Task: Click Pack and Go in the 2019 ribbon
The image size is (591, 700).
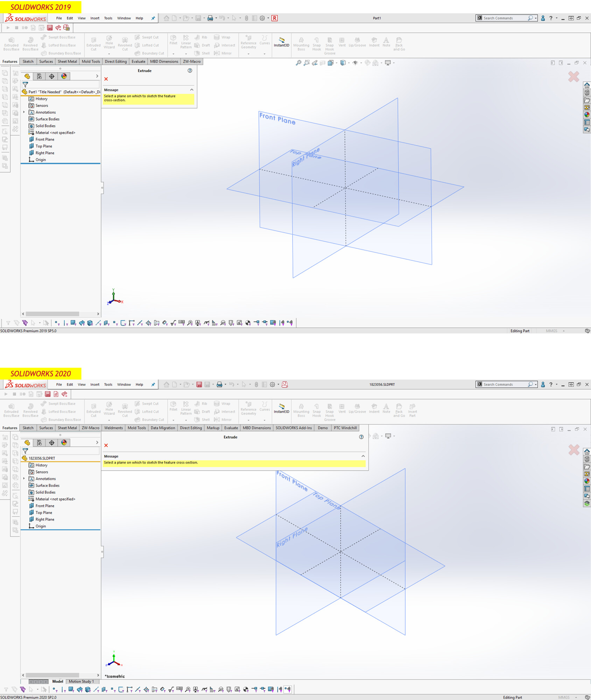Action: 399,44
